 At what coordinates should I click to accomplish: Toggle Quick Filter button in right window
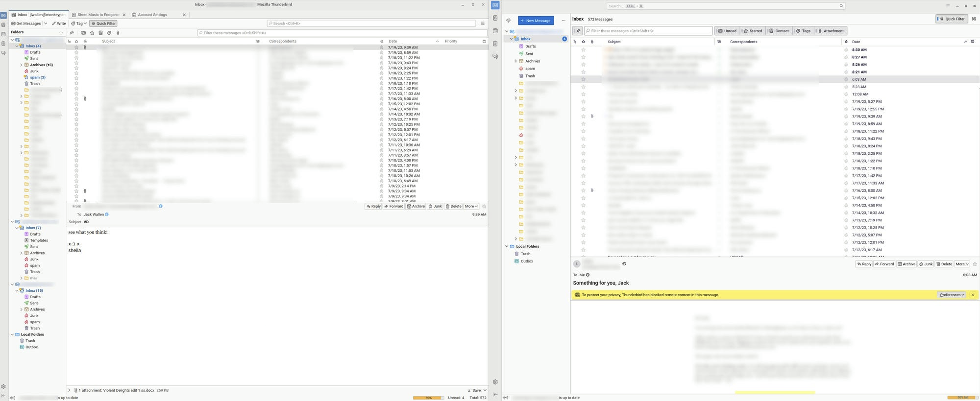click(952, 19)
